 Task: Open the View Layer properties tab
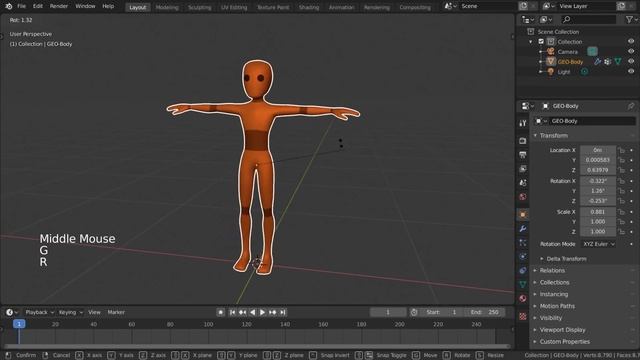pos(523,169)
